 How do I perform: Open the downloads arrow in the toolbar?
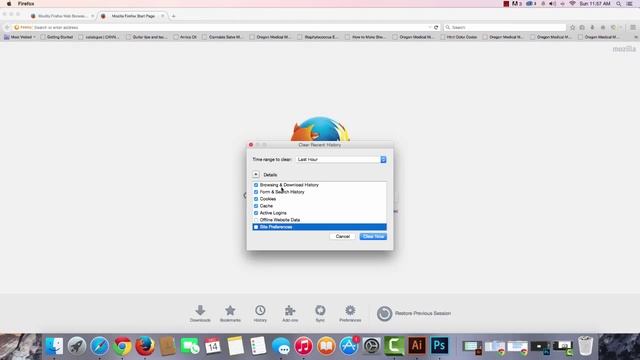pos(592,27)
